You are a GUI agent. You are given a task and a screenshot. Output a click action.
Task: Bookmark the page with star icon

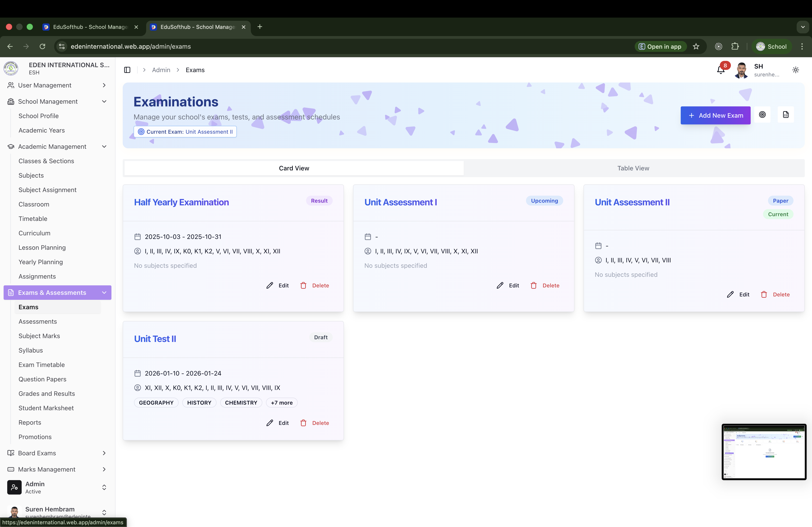(x=696, y=46)
